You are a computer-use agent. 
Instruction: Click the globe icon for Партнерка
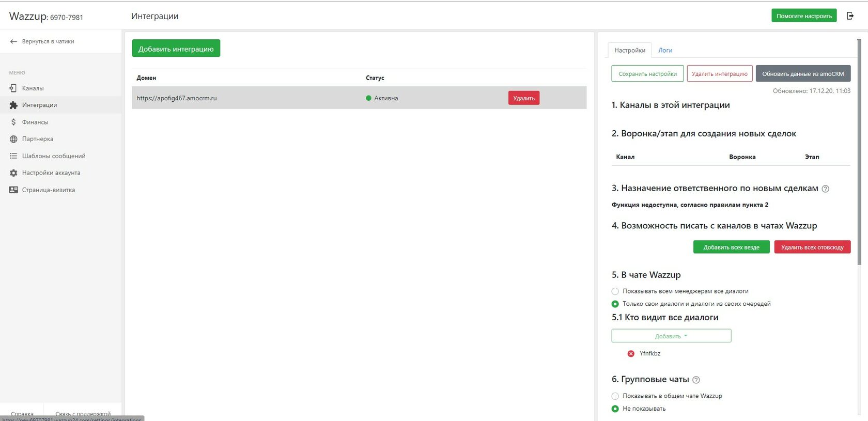pyautogui.click(x=13, y=139)
